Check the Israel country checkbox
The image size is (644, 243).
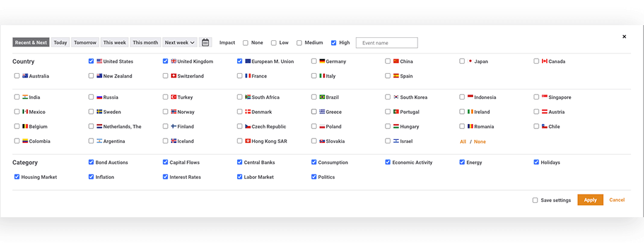pos(388,141)
